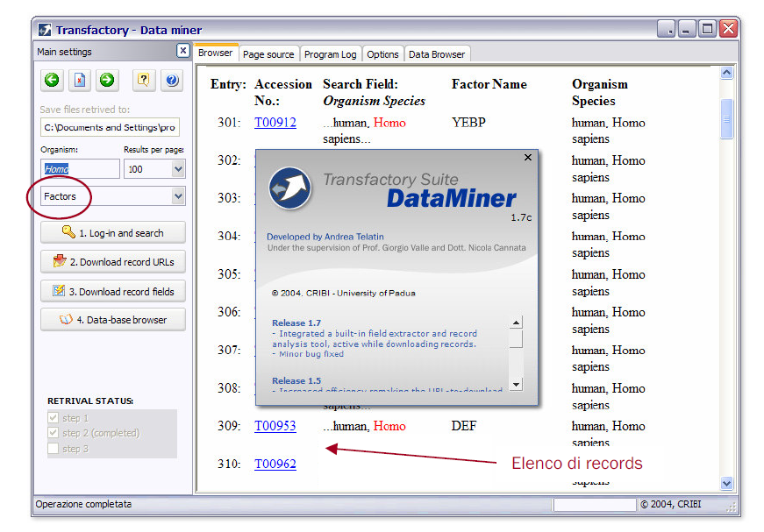Switch to the Browser tab
Screen dimensions: 764x532
(x=216, y=53)
